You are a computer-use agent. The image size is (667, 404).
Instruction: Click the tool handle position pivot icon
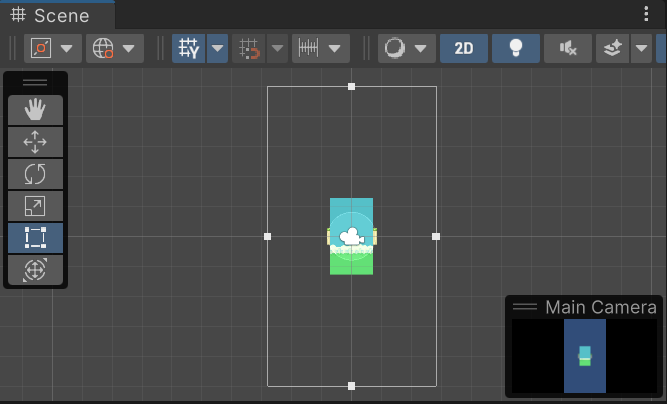[x=41, y=48]
